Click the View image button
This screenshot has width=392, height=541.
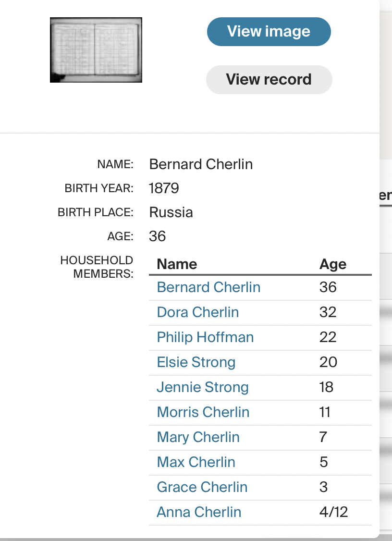click(269, 31)
